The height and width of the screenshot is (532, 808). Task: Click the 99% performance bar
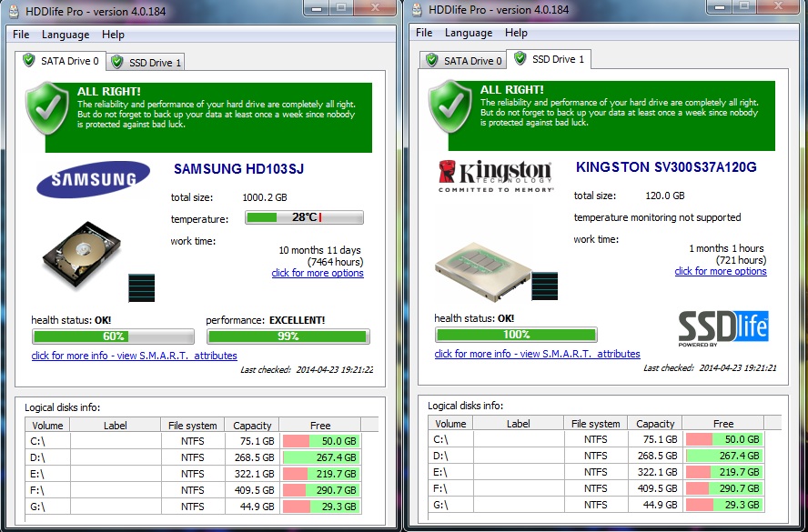click(288, 336)
